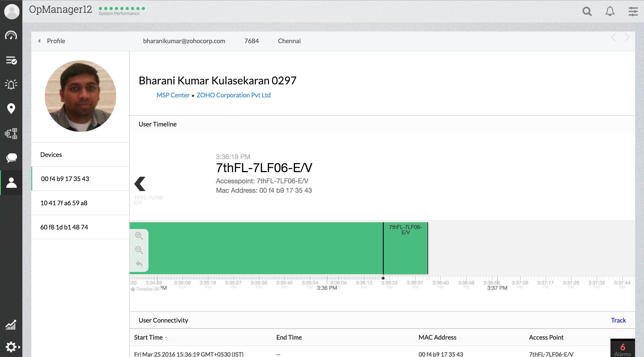This screenshot has height=357, width=644.
Task: Zoom out on the user timeline
Action: tap(139, 250)
